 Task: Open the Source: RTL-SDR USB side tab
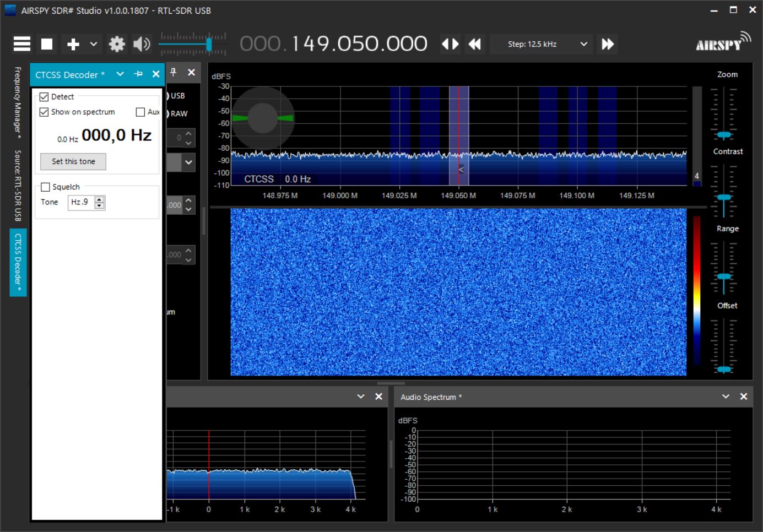click(x=18, y=185)
